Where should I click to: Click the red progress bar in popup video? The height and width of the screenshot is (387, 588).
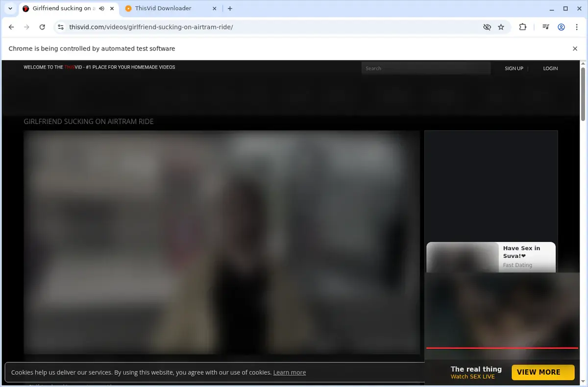click(x=502, y=348)
